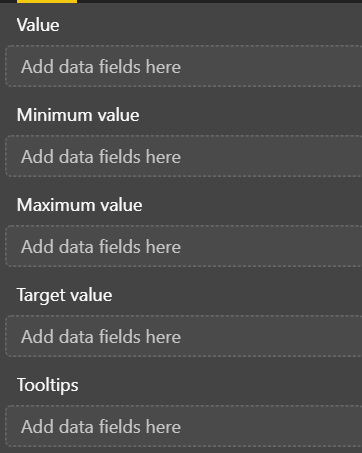The image size is (362, 453).
Task: Focus the dashed box below Maximum value
Action: [x=184, y=246]
